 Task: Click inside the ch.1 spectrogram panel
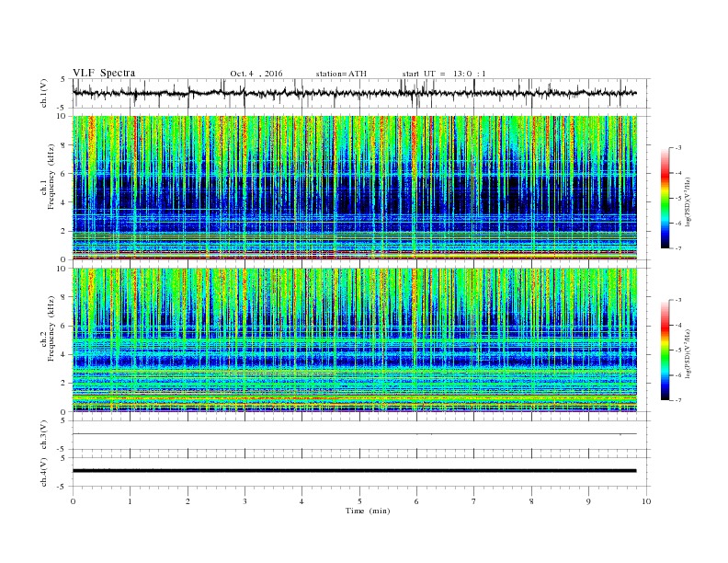tap(354, 188)
